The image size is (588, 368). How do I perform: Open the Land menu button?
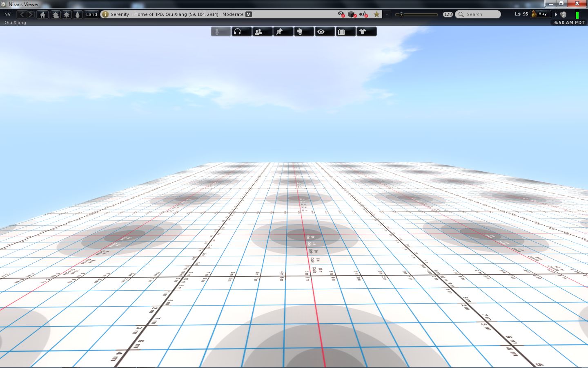click(x=91, y=14)
